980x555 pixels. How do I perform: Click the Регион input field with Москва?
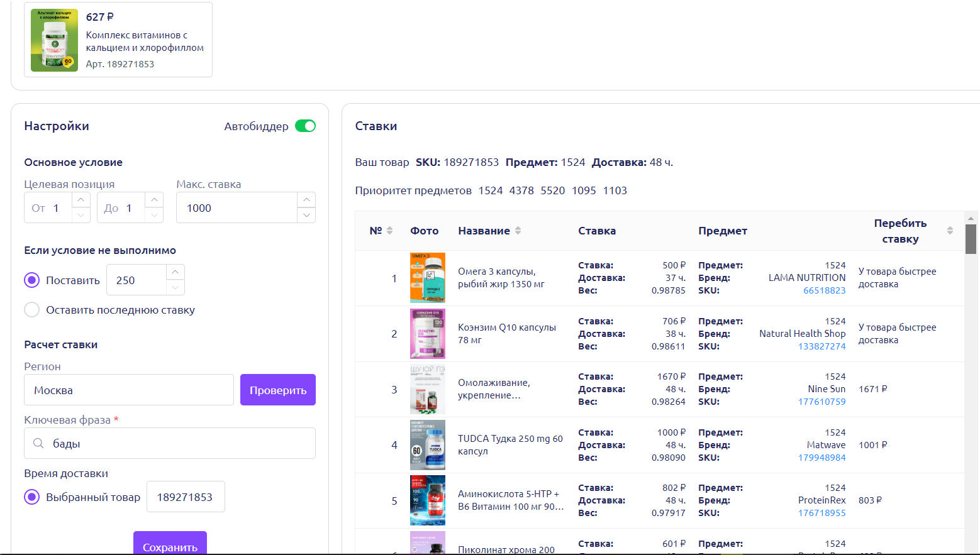click(129, 390)
